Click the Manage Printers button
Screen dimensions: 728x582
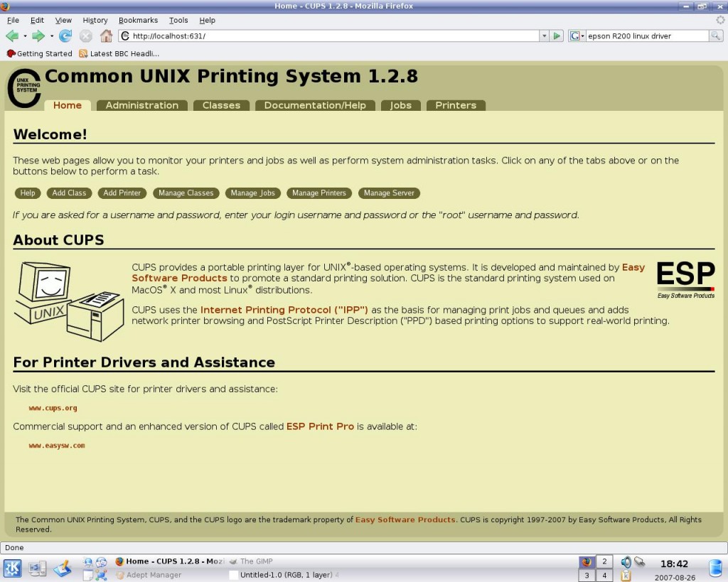click(x=319, y=193)
